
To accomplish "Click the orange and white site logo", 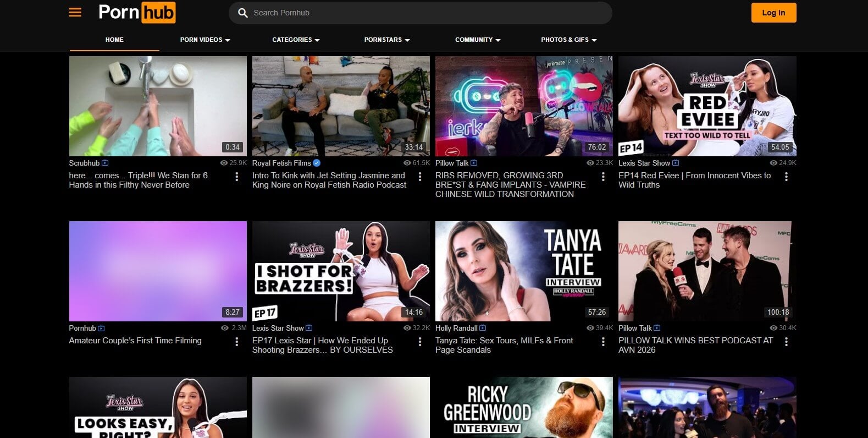I will tap(137, 13).
